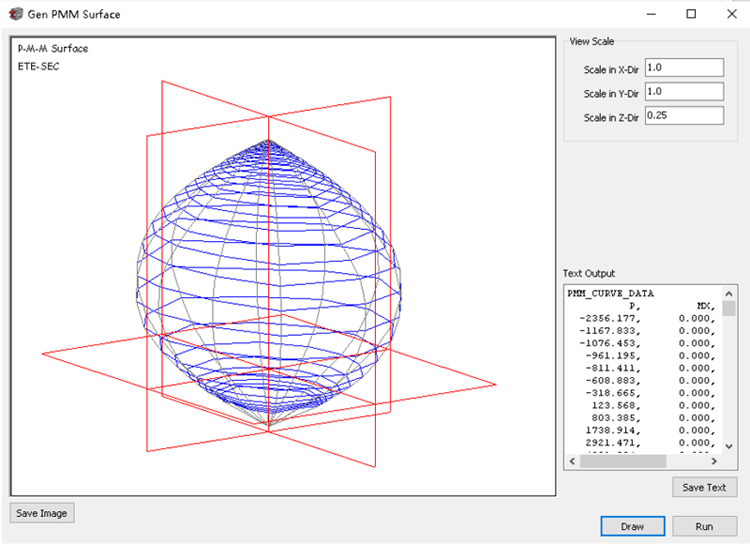Click the Text Output horizontal scrollbar thumb
The height and width of the screenshot is (544, 750).
click(623, 461)
